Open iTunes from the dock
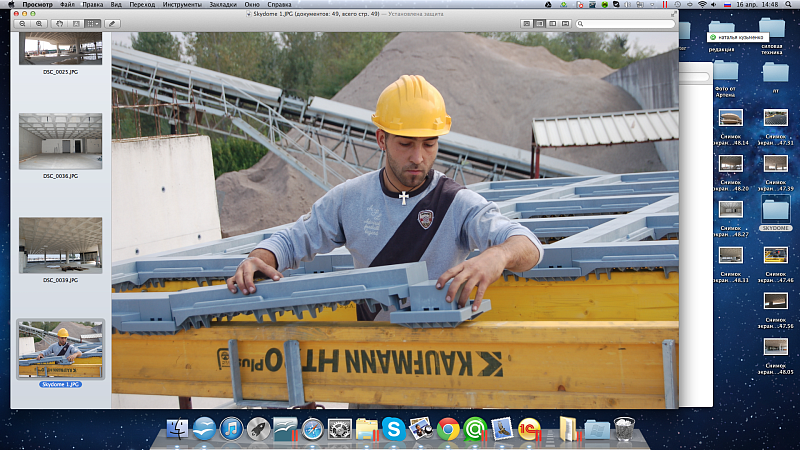Image resolution: width=800 pixels, height=450 pixels. coord(231,429)
